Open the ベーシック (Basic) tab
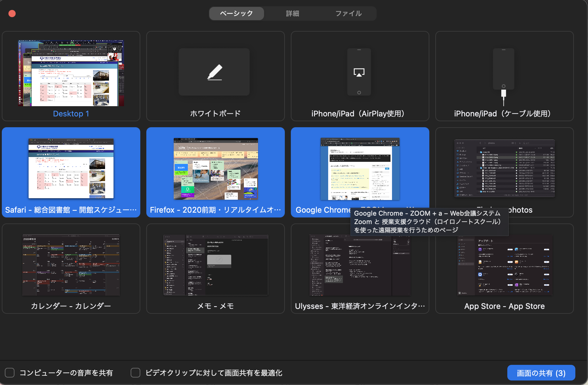Viewport: 588px width, 385px height. click(237, 14)
